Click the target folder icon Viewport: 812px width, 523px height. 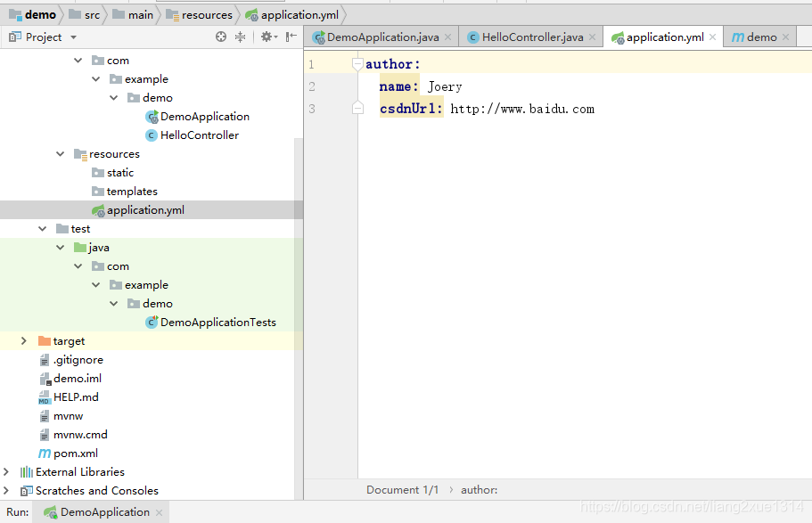(45, 340)
